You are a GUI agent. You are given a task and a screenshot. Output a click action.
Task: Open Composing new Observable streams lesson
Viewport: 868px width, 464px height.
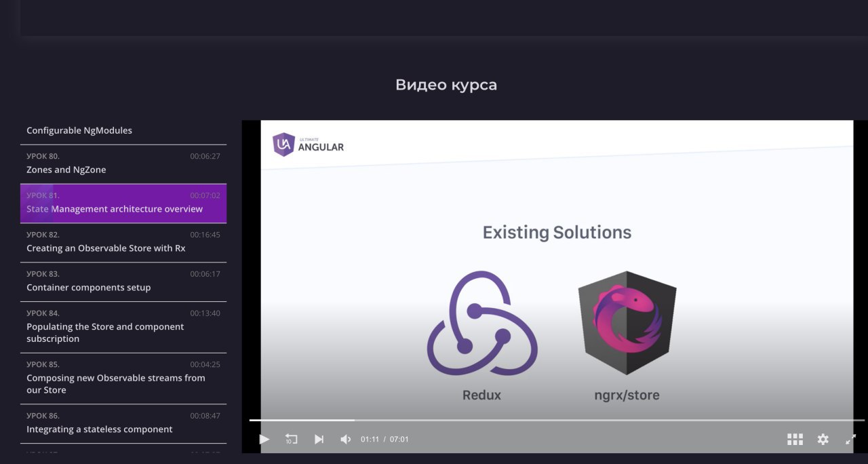coord(123,378)
